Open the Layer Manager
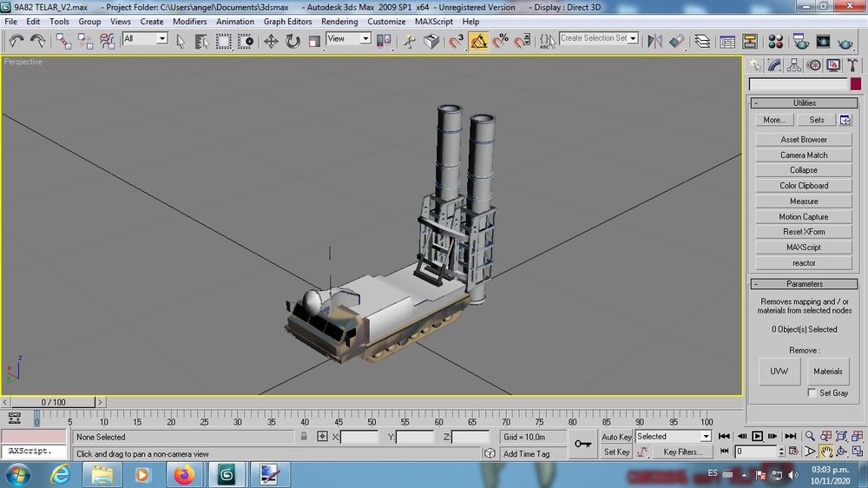Screen dimensions: 868x488 (702, 41)
